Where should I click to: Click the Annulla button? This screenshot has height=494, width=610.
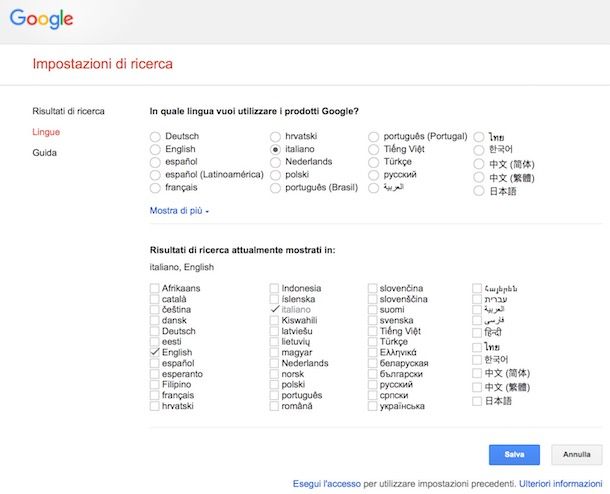click(x=577, y=455)
